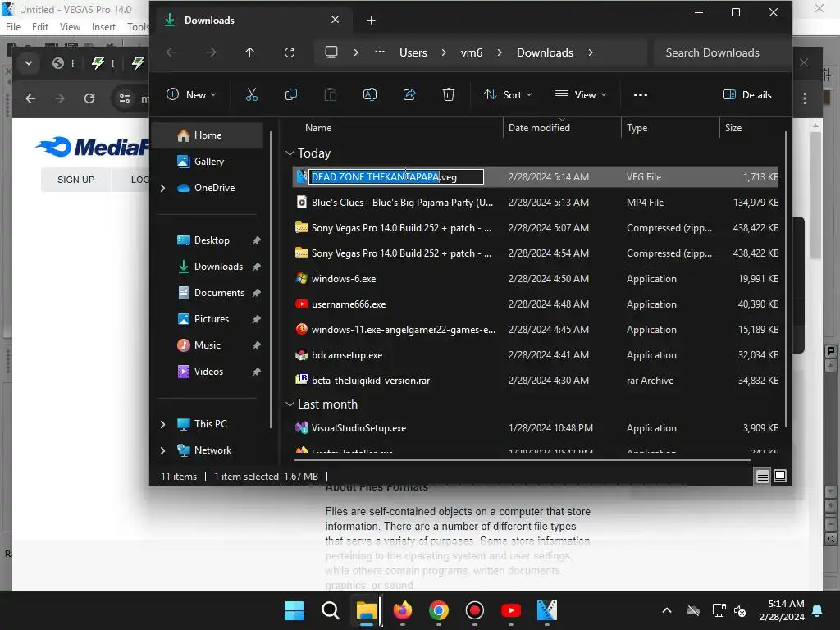Click the Share icon in Explorer toolbar

(x=409, y=95)
